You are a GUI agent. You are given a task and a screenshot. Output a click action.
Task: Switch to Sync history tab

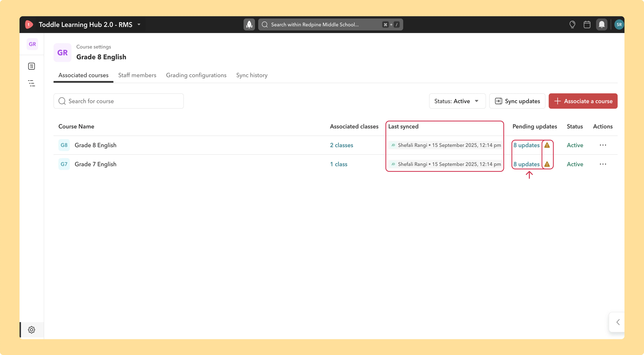tap(252, 75)
